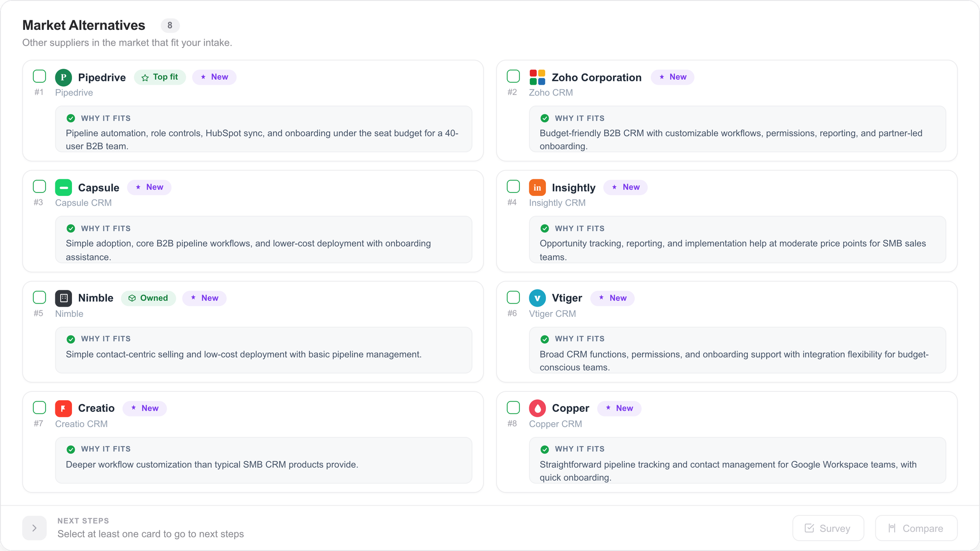
Task: Click the Creatio supplier name
Action: click(x=96, y=408)
